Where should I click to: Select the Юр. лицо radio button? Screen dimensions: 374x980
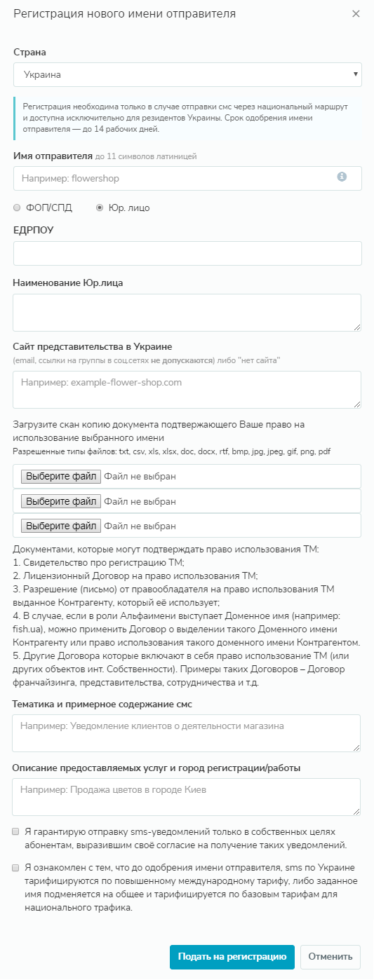point(100,207)
